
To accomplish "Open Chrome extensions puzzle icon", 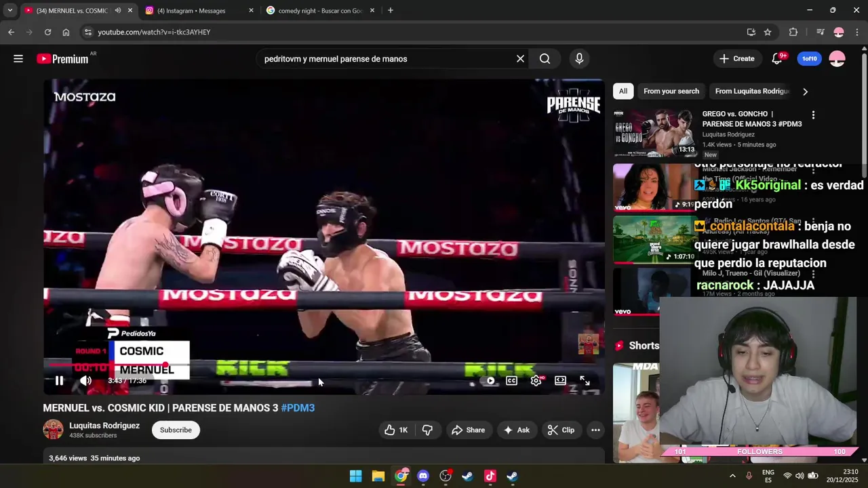I will click(793, 32).
